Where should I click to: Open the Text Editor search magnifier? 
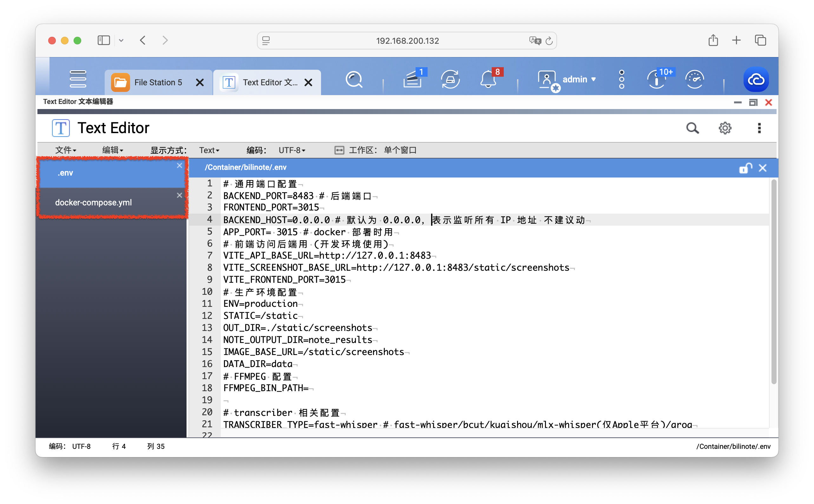[x=693, y=128]
